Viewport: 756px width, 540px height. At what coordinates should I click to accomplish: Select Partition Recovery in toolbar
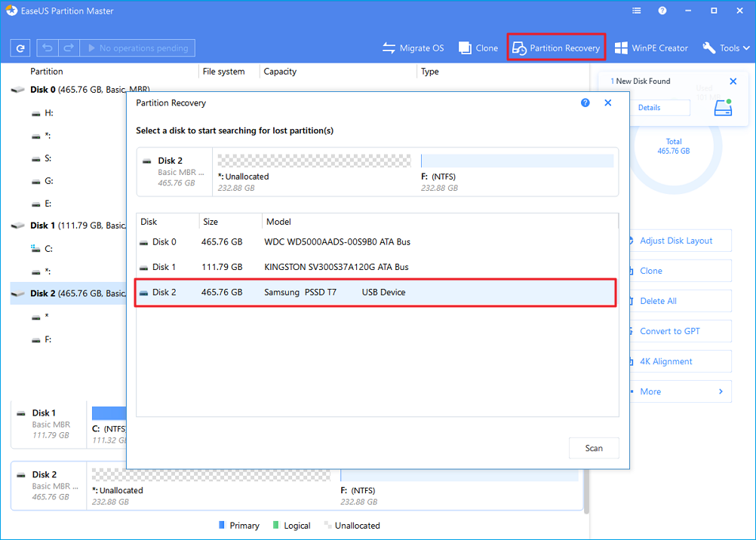point(556,48)
